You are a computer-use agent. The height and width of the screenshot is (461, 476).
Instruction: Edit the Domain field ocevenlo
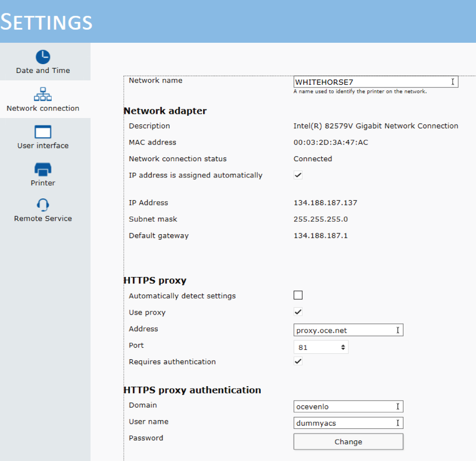349,407
